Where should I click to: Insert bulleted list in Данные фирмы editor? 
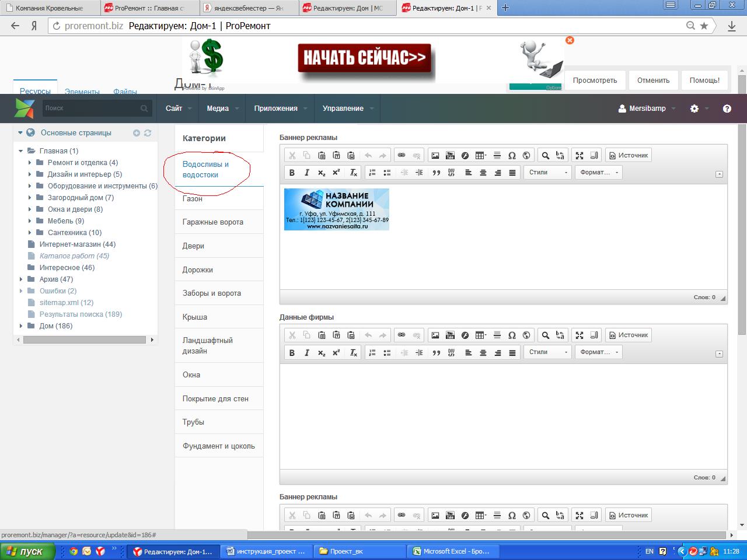click(x=387, y=352)
